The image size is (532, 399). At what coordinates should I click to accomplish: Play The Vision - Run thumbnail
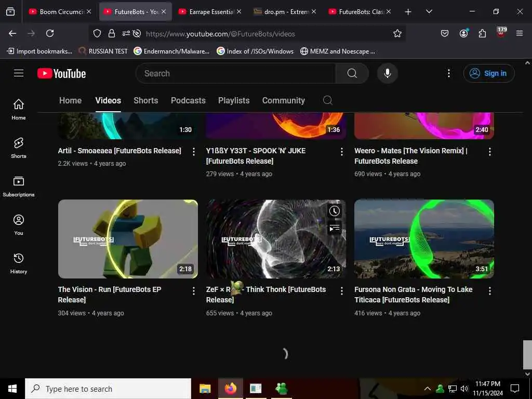[128, 239]
